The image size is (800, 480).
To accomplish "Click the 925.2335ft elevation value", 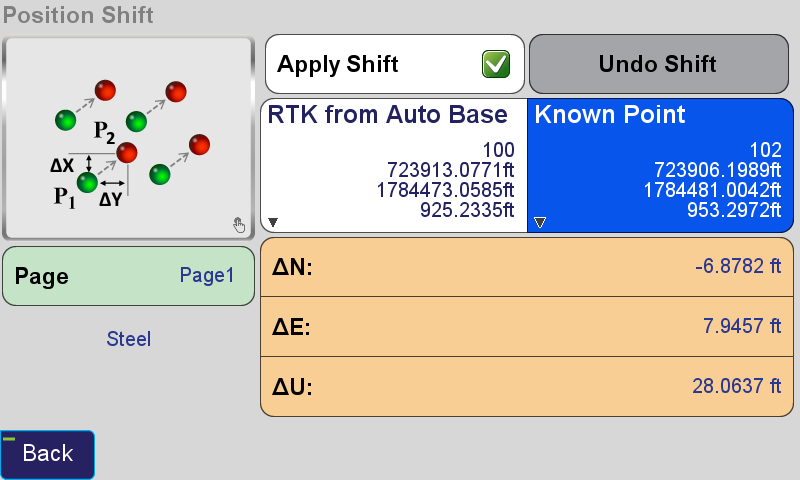I will 467,210.
